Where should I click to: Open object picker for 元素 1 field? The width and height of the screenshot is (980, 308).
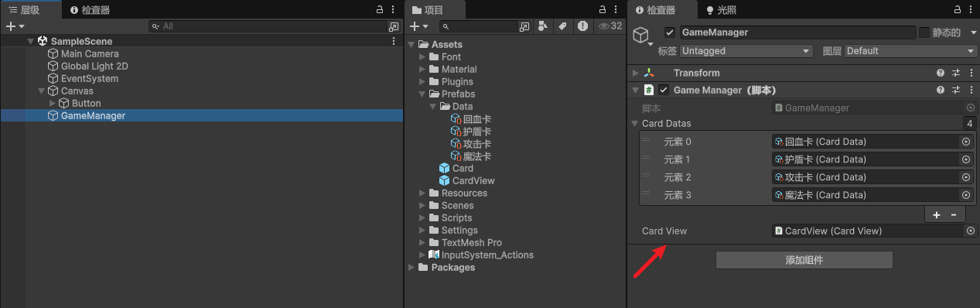pyautogui.click(x=966, y=159)
